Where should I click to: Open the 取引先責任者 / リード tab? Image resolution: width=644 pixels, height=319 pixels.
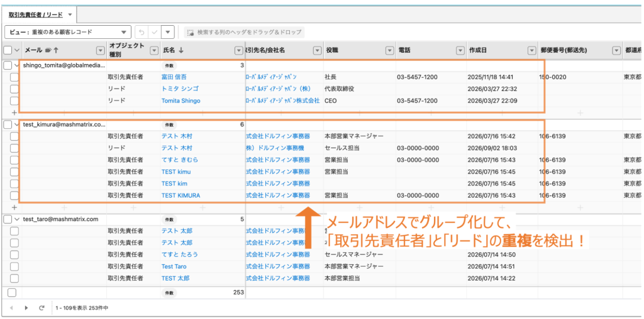click(36, 14)
